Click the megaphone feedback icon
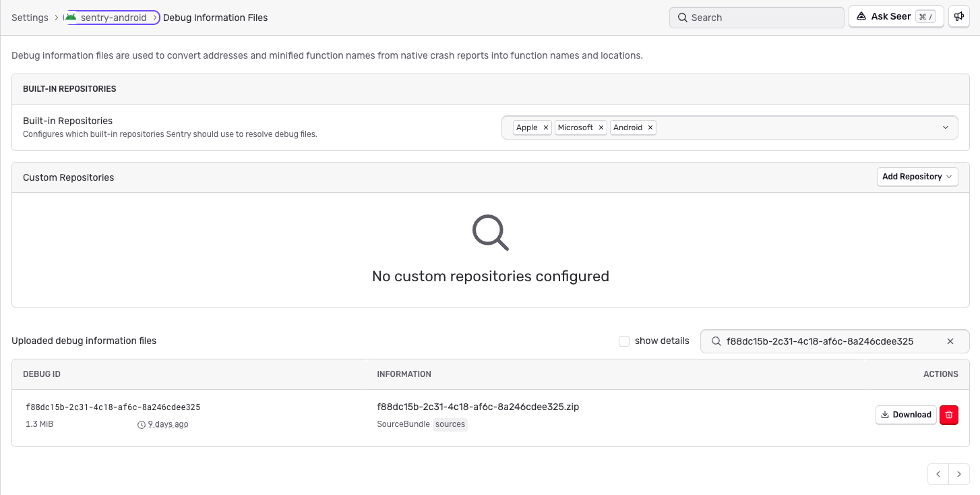Screen dimensions: 980x495 [958, 17]
